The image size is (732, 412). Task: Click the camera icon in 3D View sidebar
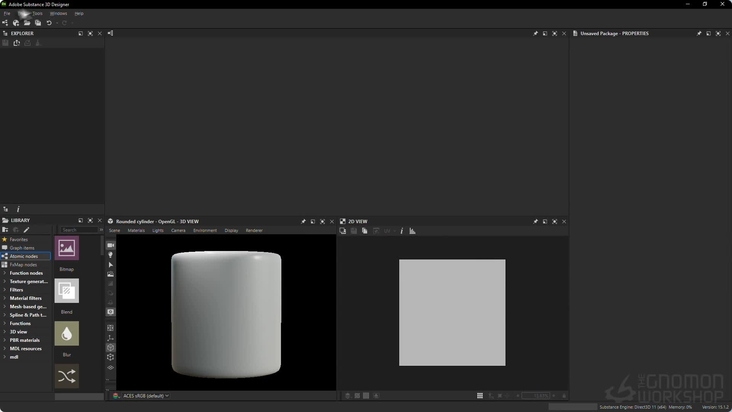pos(111,245)
